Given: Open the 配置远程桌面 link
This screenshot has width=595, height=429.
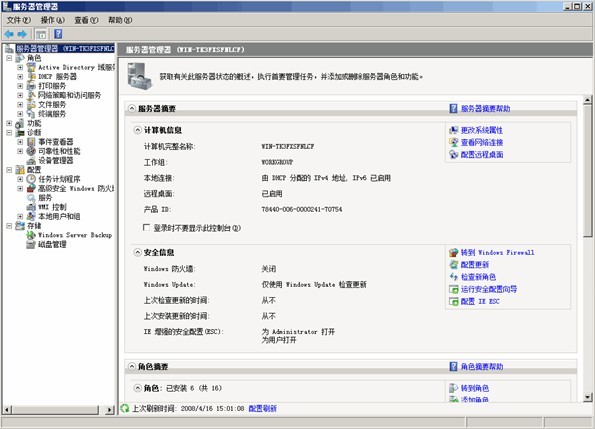Looking at the screenshot, I should (x=482, y=154).
